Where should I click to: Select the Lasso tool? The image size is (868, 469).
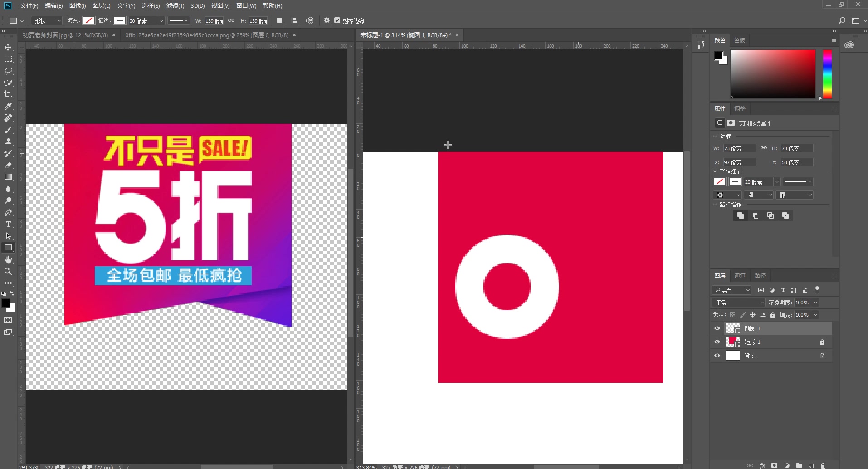pyautogui.click(x=8, y=71)
